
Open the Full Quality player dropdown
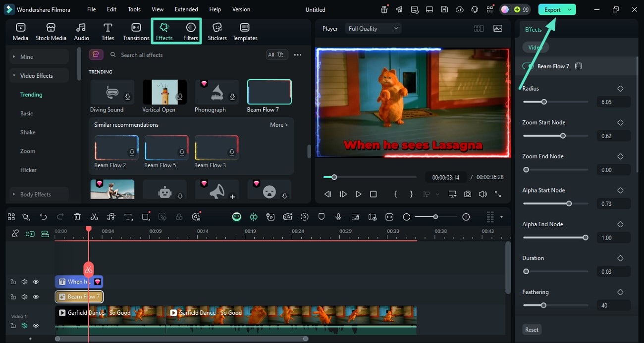373,29
